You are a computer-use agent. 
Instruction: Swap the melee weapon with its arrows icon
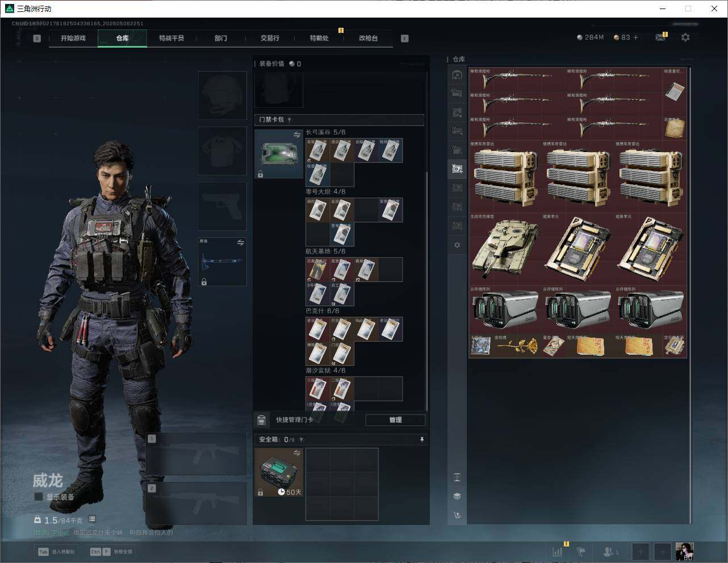240,242
